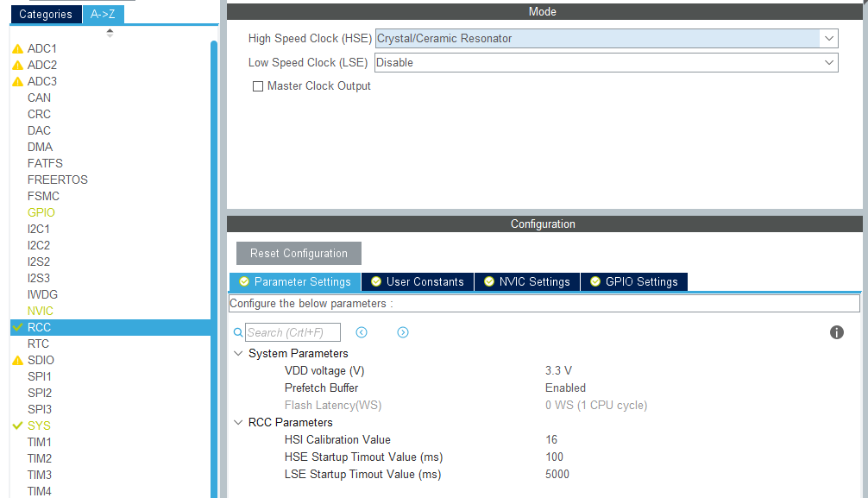This screenshot has height=498, width=868.
Task: Collapse the System Parameters section
Action: (238, 353)
